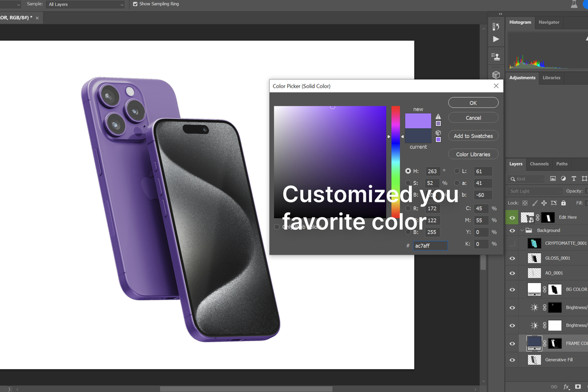588x392 pixels.
Task: Enable the Show Sampling Ring checkbox
Action: coord(135,4)
